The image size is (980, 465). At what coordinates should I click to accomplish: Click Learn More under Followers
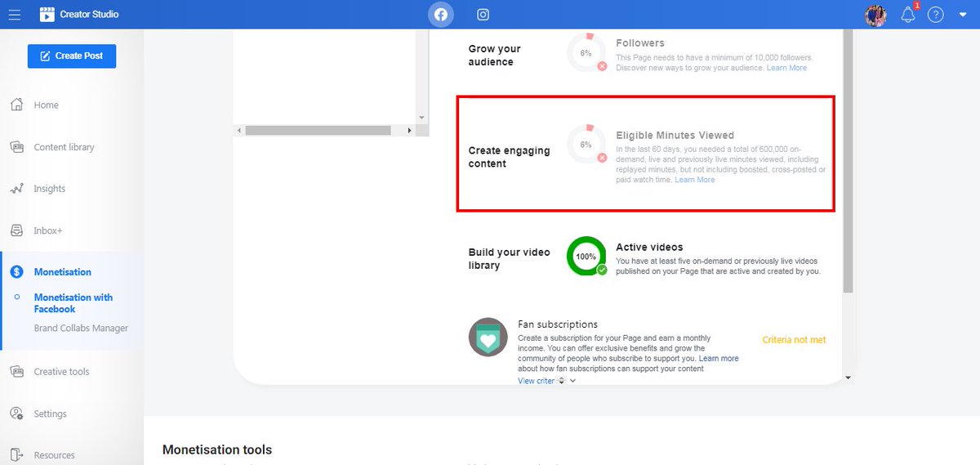786,68
